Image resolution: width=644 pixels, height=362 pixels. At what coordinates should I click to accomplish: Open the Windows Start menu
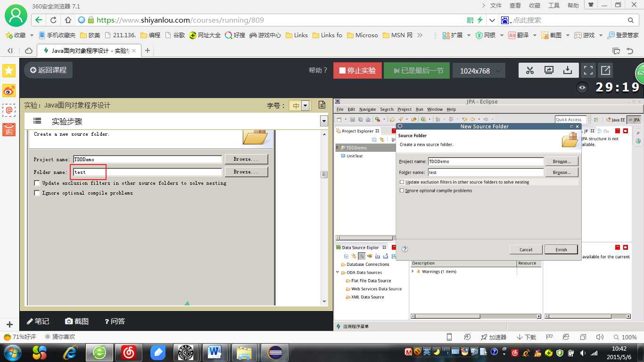tap(12, 353)
